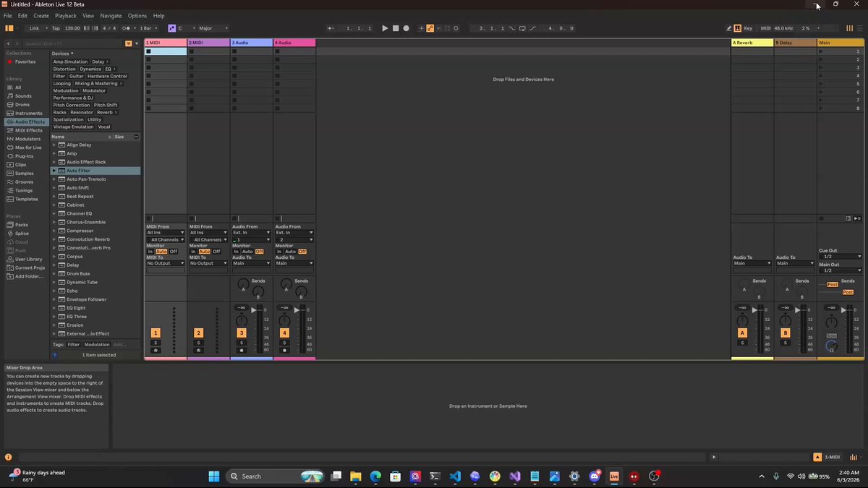This screenshot has width=868, height=488.
Task: Open the Sounds library category
Action: (22, 96)
